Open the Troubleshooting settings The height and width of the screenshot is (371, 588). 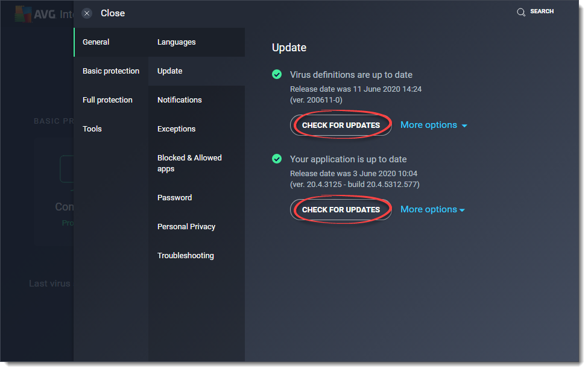(x=185, y=255)
